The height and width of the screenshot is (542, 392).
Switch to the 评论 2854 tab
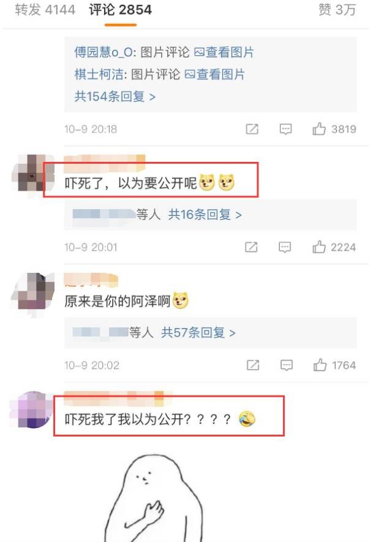coord(121,10)
